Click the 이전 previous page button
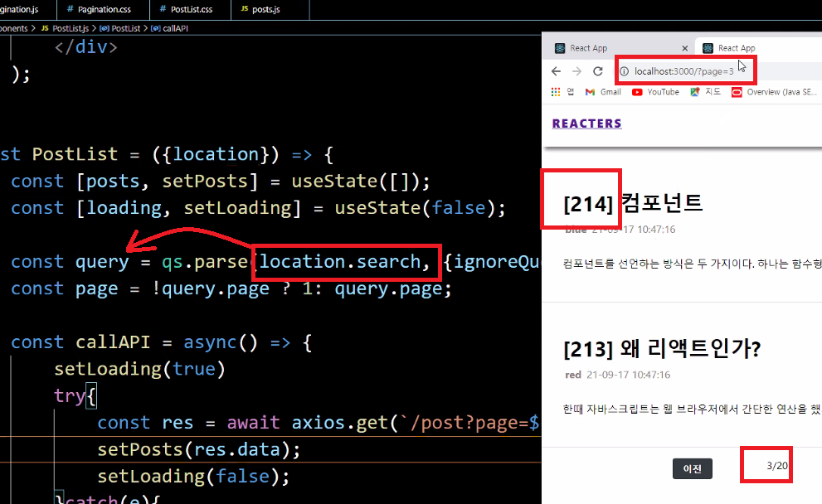 692,468
